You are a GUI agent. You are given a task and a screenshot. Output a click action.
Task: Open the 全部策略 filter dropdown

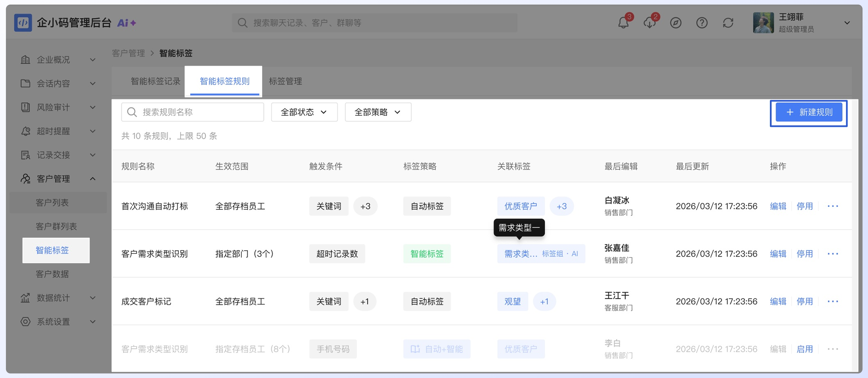click(378, 112)
